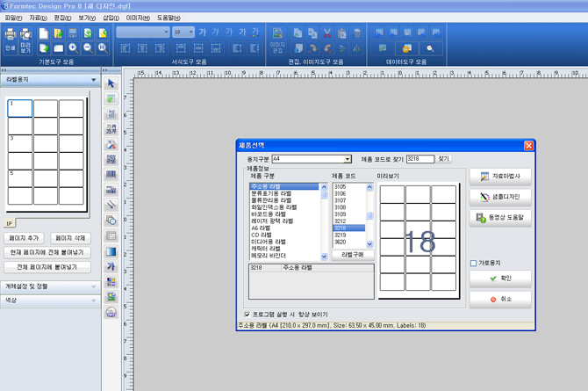The height and width of the screenshot is (391, 588).
Task: Uncheck 프로그램 실행 시 항상 보이기 checkbox
Action: (x=247, y=315)
